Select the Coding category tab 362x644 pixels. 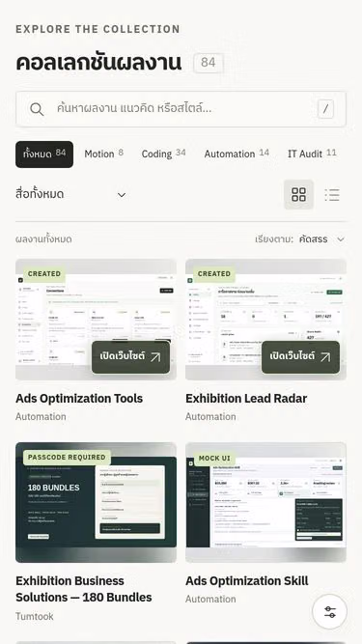click(x=163, y=154)
